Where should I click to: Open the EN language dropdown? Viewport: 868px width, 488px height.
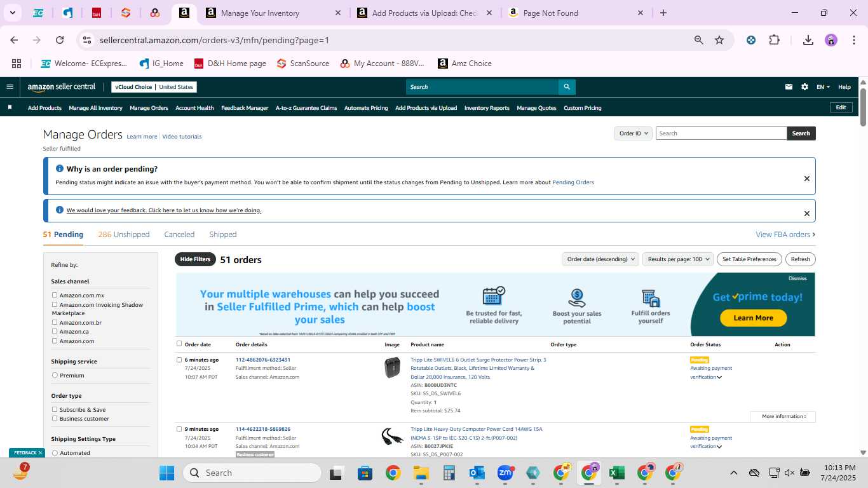824,87
